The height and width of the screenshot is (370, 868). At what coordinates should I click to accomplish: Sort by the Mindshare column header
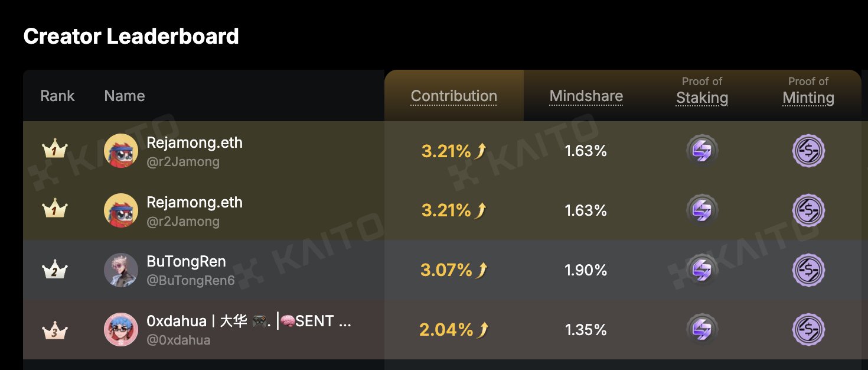[x=586, y=96]
